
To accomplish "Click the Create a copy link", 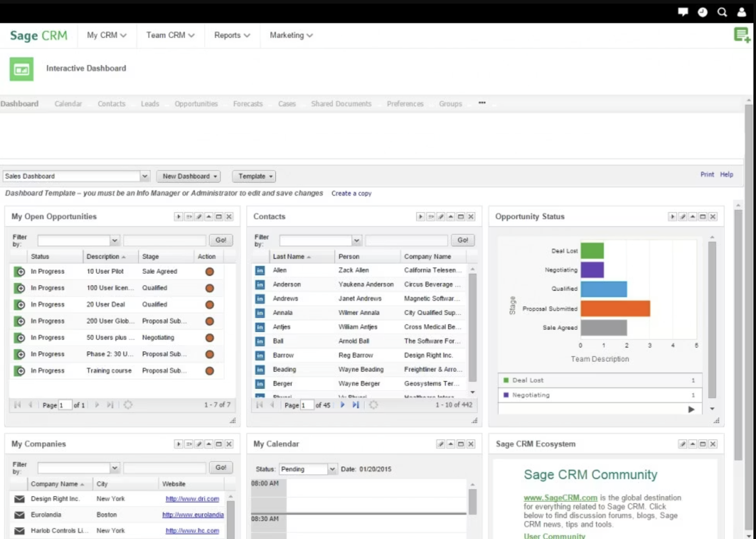I will click(x=352, y=194).
